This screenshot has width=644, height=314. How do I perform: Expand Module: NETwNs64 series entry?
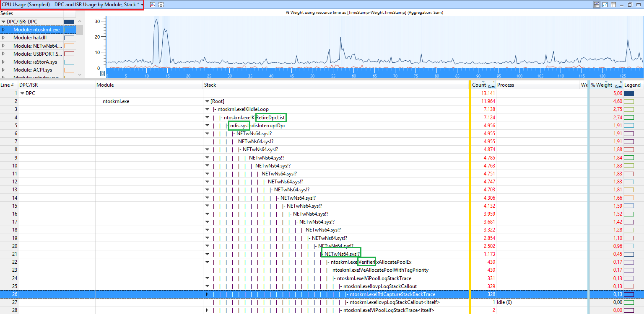tap(3, 46)
